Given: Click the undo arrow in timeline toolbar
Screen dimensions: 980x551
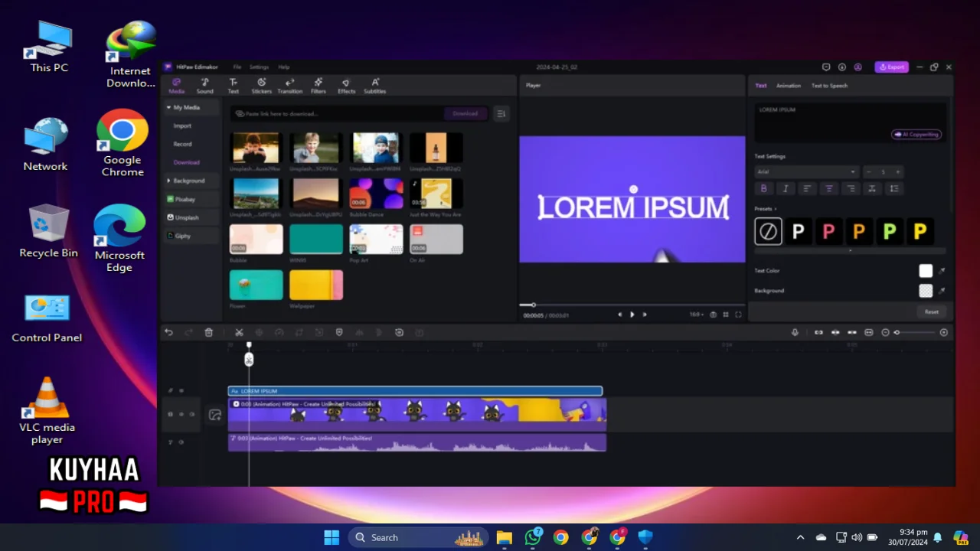Looking at the screenshot, I should point(168,332).
